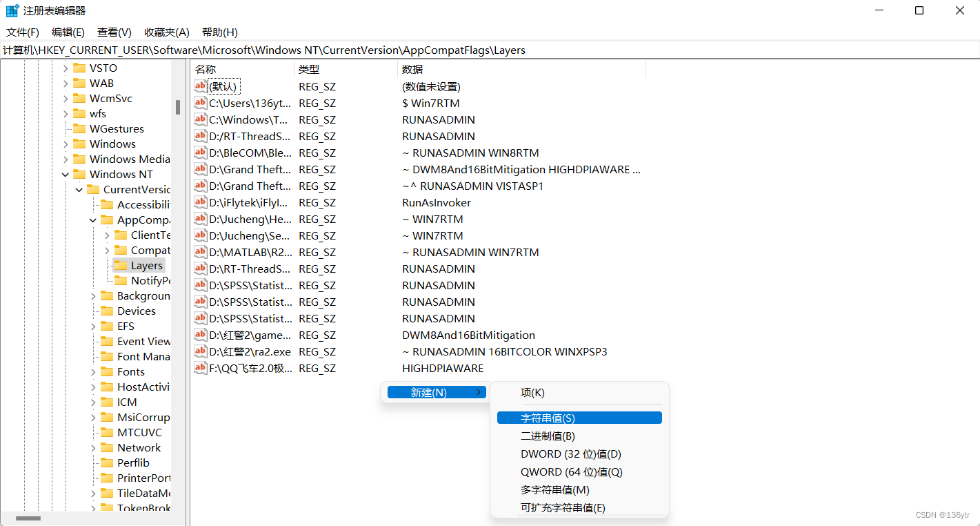Select the HostActivi key
The height and width of the screenshot is (526, 980).
143,387
